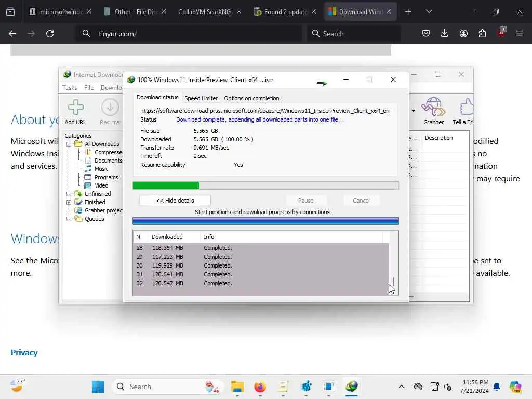The image size is (532, 399).
Task: Switch to Speed Limiter tab
Action: point(201,98)
